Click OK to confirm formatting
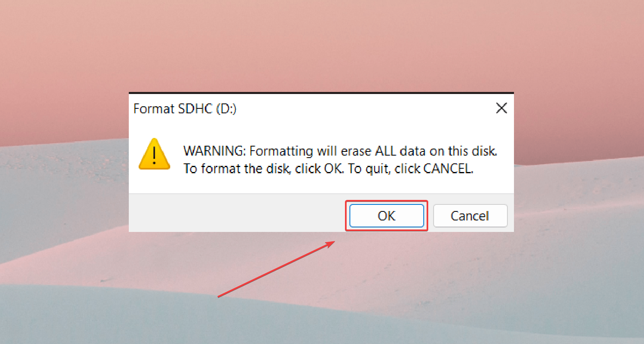Screen dimensions: 644x344 pos(386,216)
